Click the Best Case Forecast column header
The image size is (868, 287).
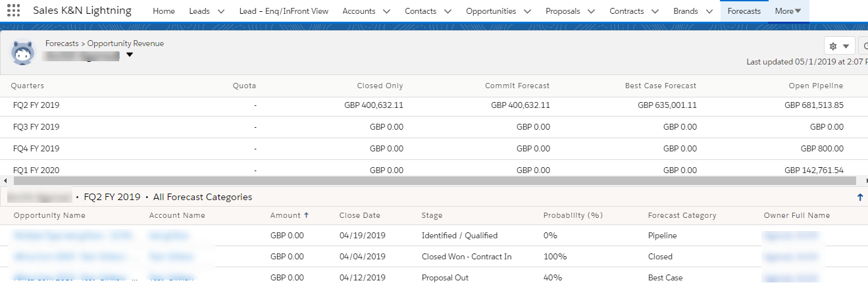coord(661,86)
